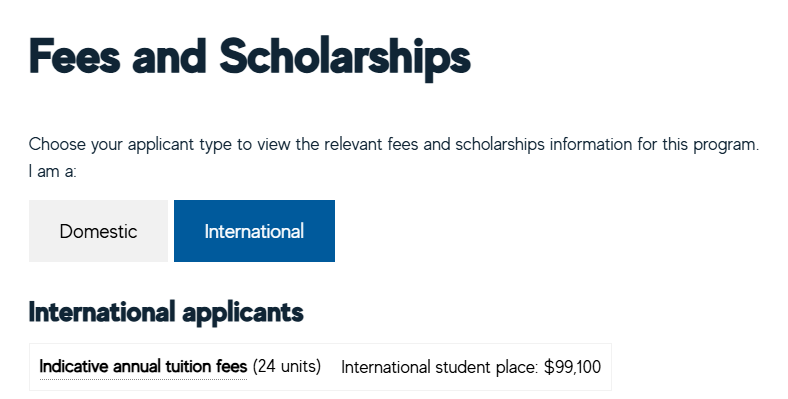Select the Domestic applicant type button

pos(98,231)
